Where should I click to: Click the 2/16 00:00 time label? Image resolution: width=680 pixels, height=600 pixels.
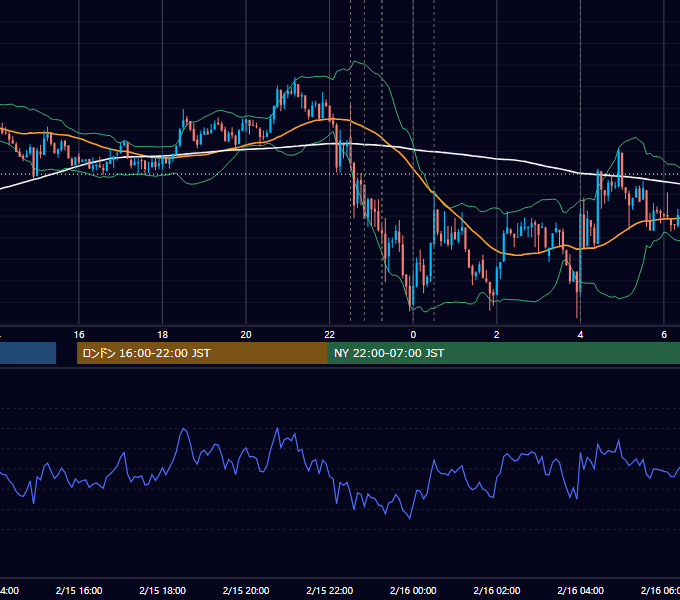pyautogui.click(x=413, y=590)
